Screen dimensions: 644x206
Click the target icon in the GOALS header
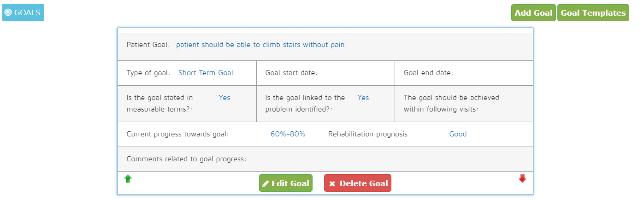[x=8, y=13]
